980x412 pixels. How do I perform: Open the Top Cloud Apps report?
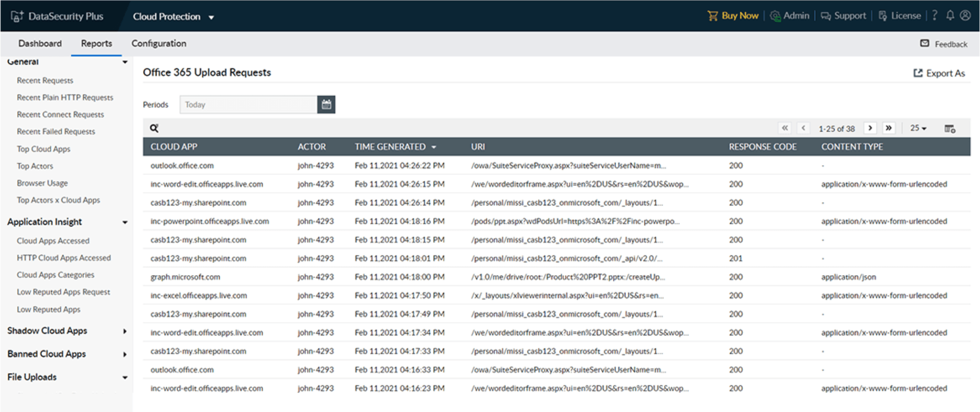point(43,149)
